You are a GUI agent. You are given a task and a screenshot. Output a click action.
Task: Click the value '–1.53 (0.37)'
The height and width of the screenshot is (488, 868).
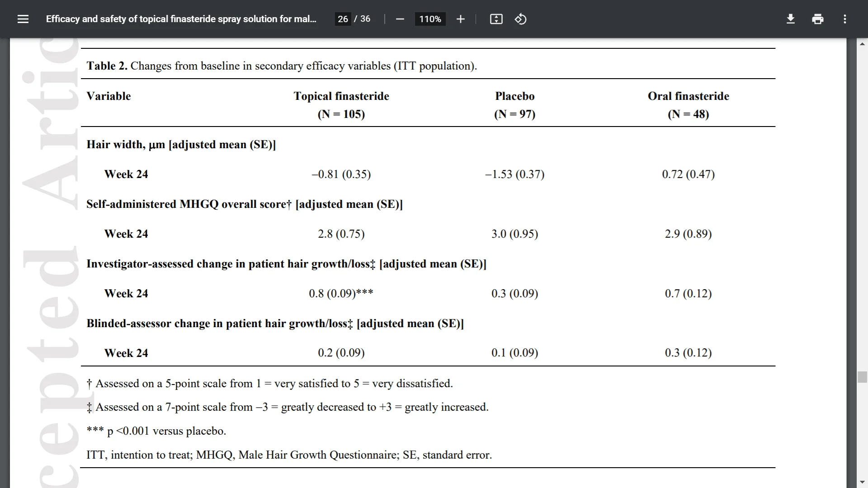pos(514,174)
